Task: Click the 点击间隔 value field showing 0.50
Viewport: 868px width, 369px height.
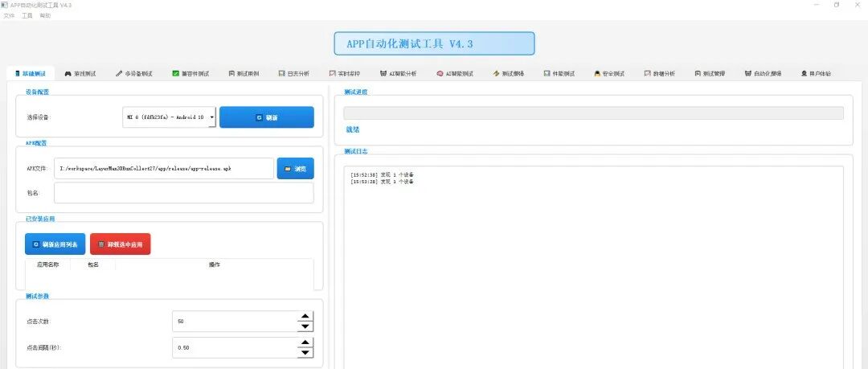Action: click(235, 348)
